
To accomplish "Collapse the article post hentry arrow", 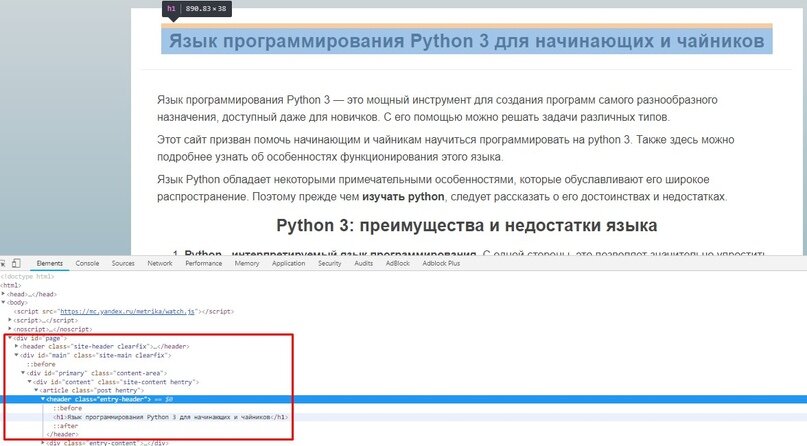I will tap(36, 390).
